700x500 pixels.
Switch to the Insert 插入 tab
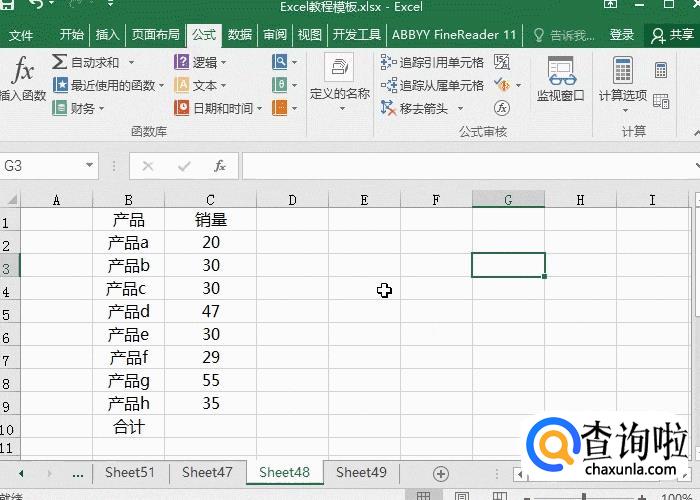[107, 35]
